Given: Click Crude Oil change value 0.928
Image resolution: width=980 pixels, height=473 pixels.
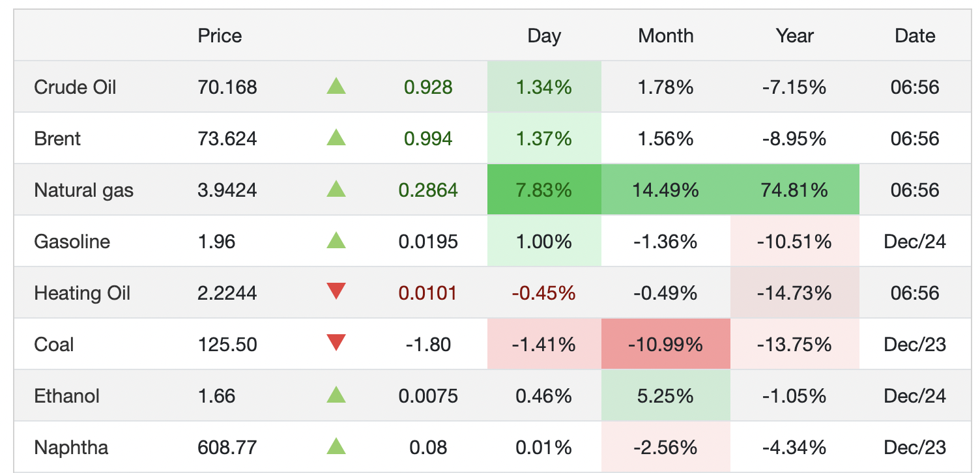Looking at the screenshot, I should (428, 87).
